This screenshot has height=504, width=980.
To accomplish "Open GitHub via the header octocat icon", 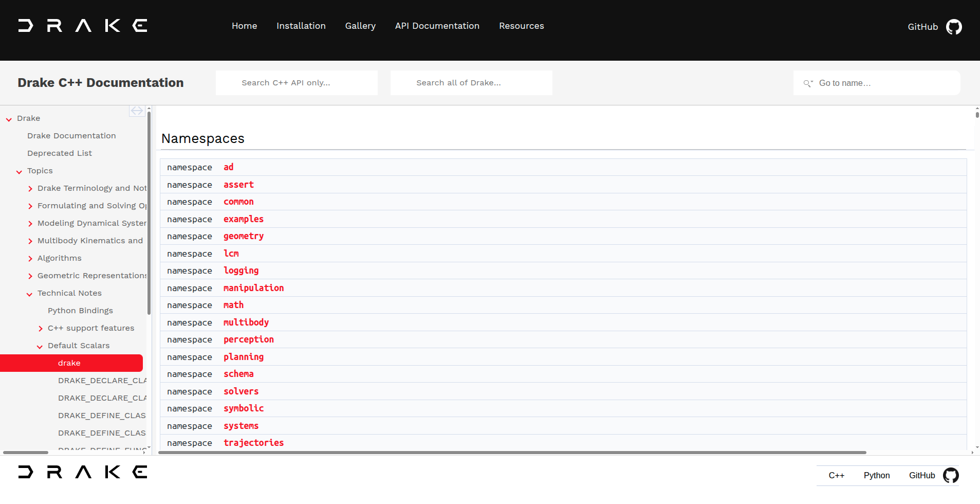I will click(954, 27).
